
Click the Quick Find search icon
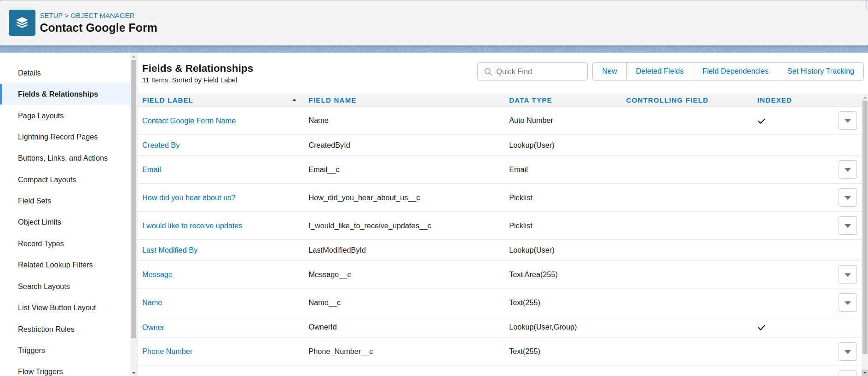[488, 72]
